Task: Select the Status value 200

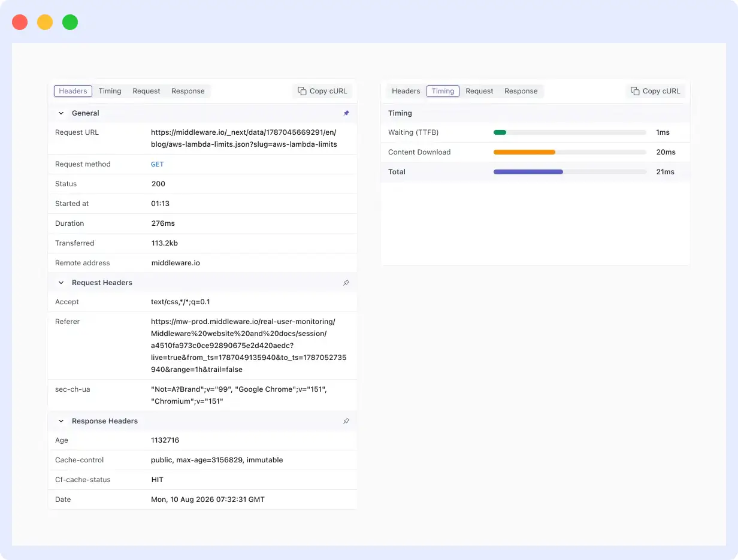Action: (158, 184)
